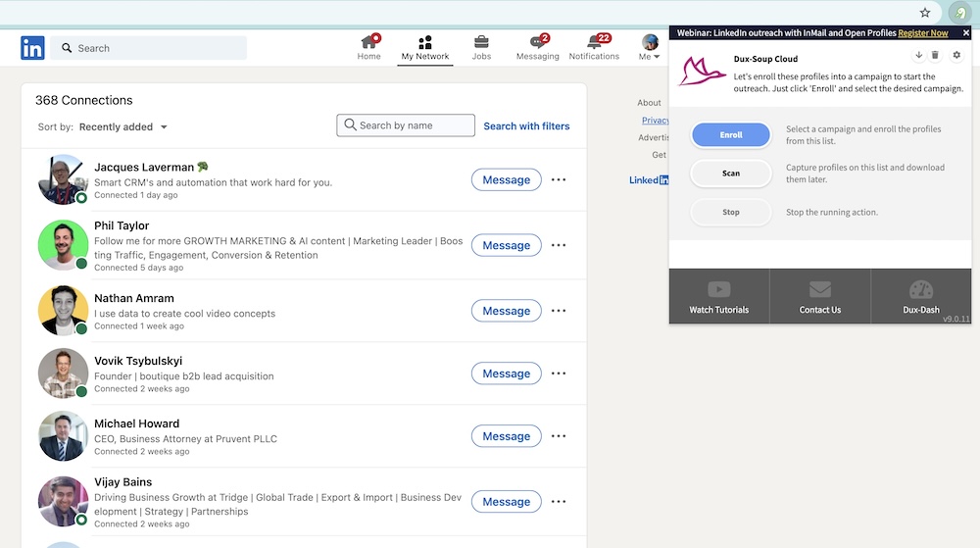This screenshot has height=548, width=980.
Task: Open Phil Taylor's name link
Action: (x=122, y=225)
